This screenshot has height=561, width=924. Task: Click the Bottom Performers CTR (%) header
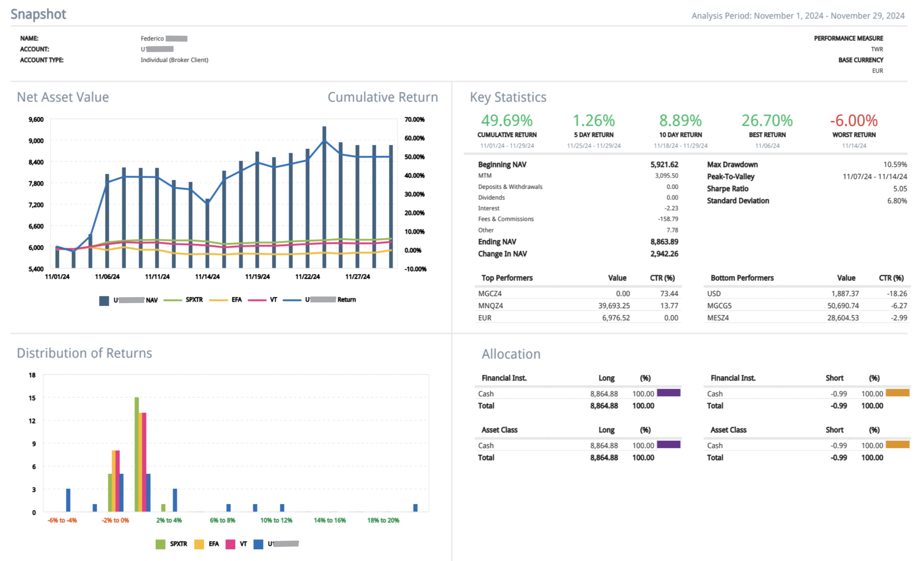891,278
